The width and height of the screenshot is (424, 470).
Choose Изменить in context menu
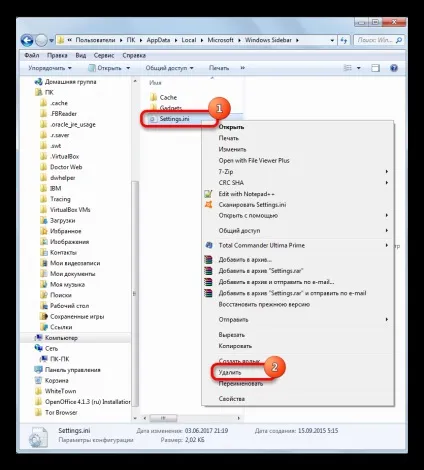pos(232,149)
